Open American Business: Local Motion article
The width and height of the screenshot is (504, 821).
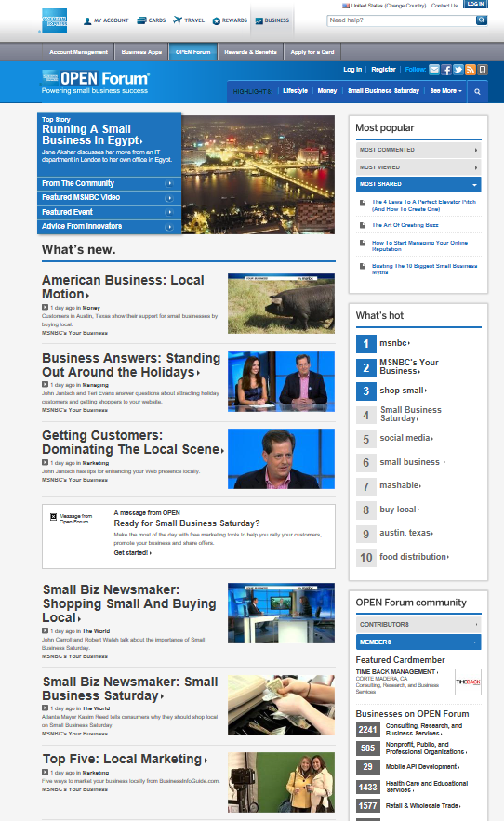[x=123, y=287]
